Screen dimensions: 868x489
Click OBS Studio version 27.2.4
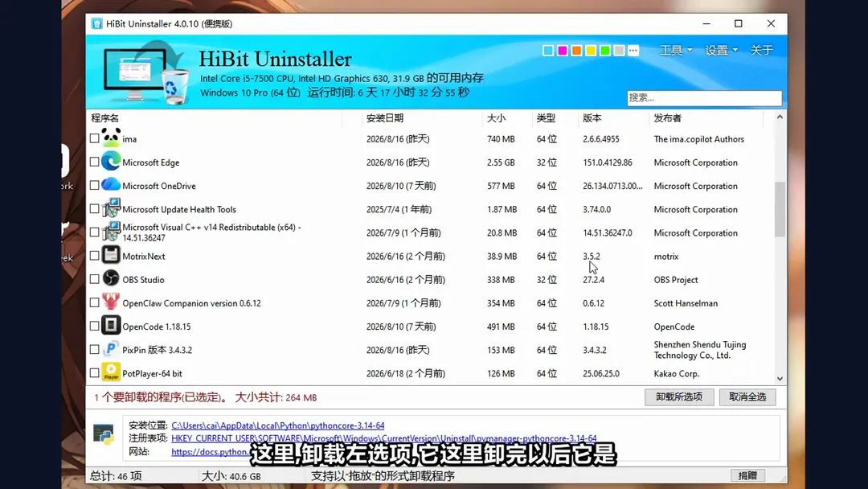[593, 280]
